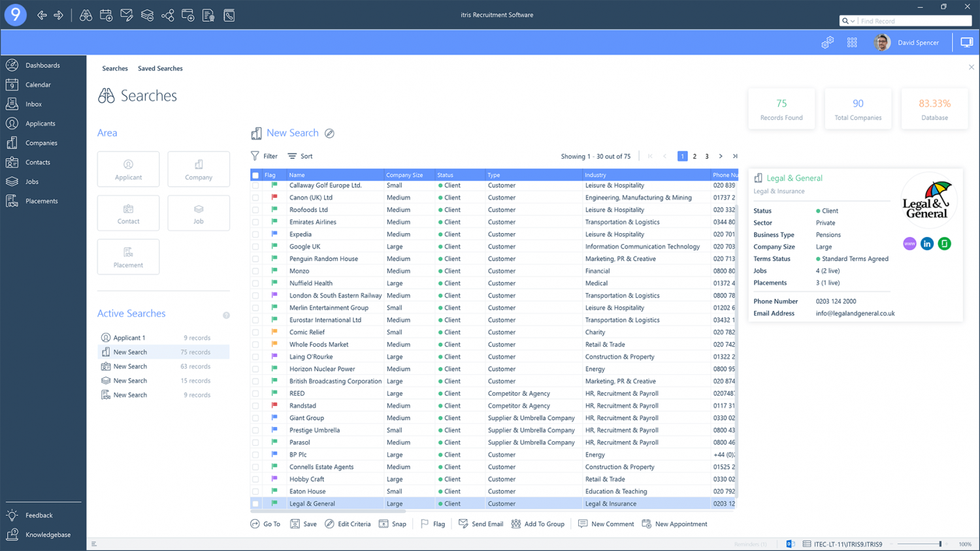Open the calendar icon in top toolbar
980x551 pixels.
tap(106, 15)
